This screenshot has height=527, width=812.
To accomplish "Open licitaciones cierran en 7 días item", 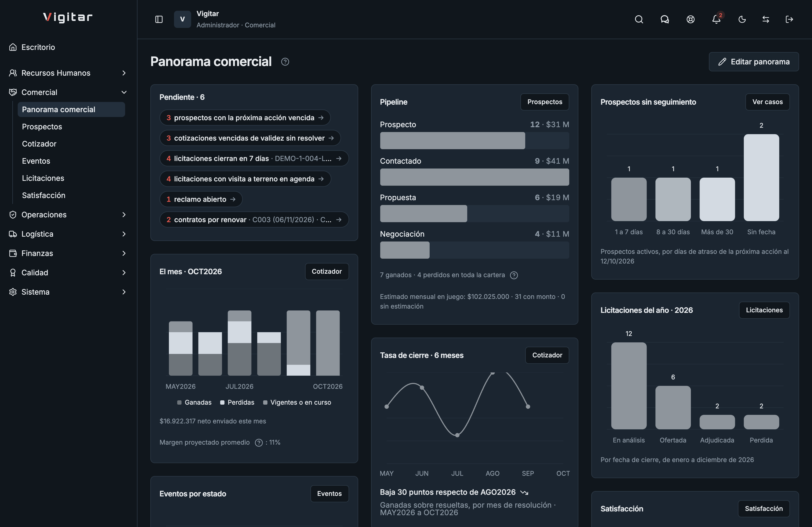I will point(254,159).
